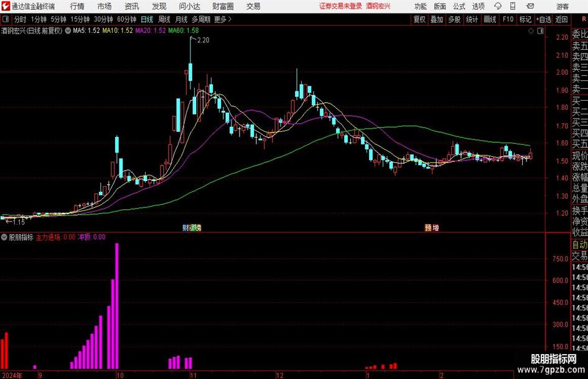Select the 月线 monthly period tab
The image size is (588, 379).
click(x=181, y=19)
